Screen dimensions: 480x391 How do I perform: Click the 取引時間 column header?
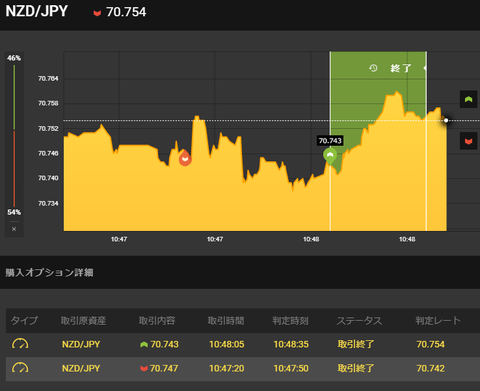[226, 321]
